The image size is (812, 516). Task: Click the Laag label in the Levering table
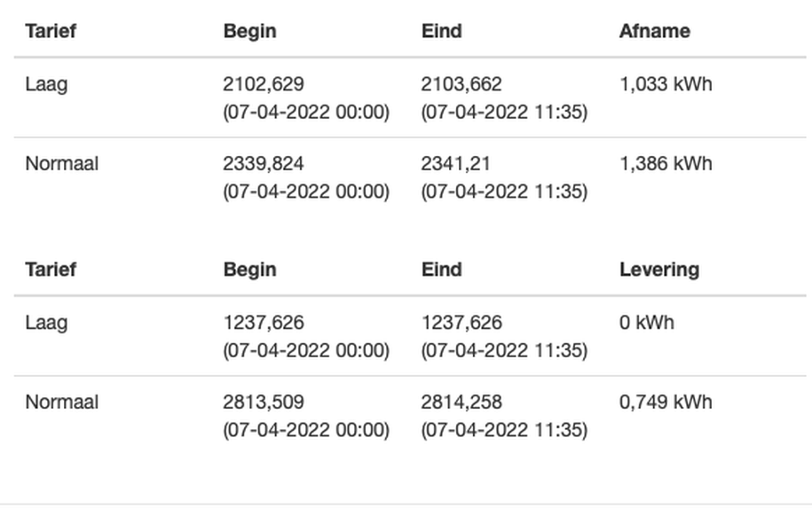[46, 323]
